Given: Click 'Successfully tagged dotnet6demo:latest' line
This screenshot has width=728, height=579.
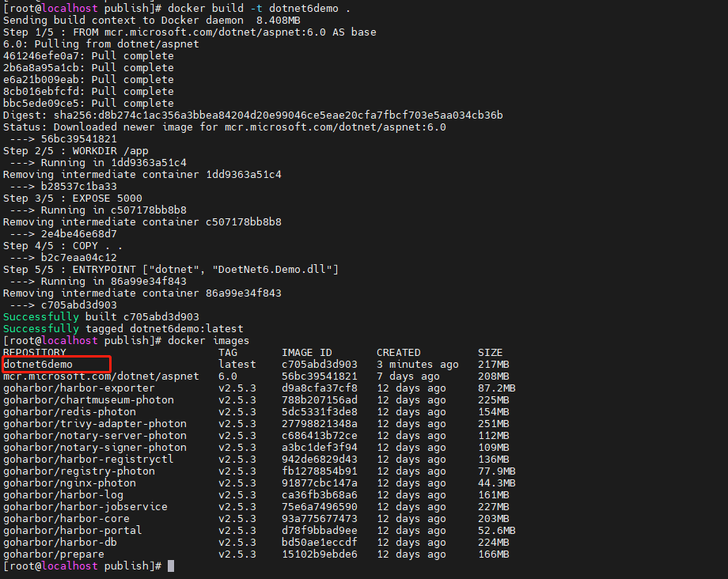Looking at the screenshot, I should 123,328.
